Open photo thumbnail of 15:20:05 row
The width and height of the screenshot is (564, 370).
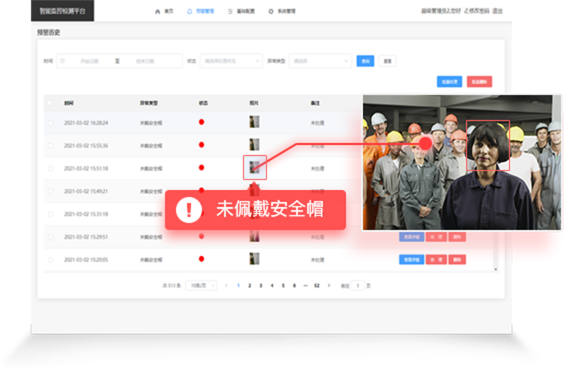pos(254,259)
